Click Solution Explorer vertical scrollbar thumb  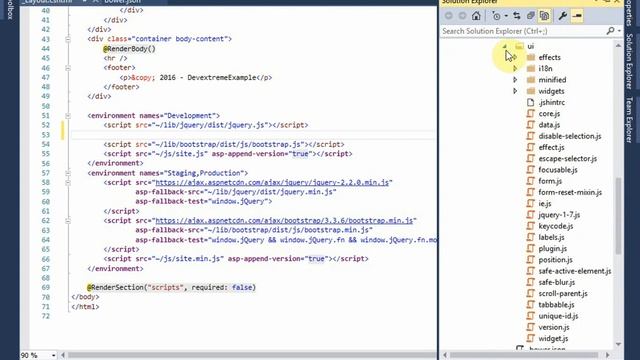tap(618, 216)
